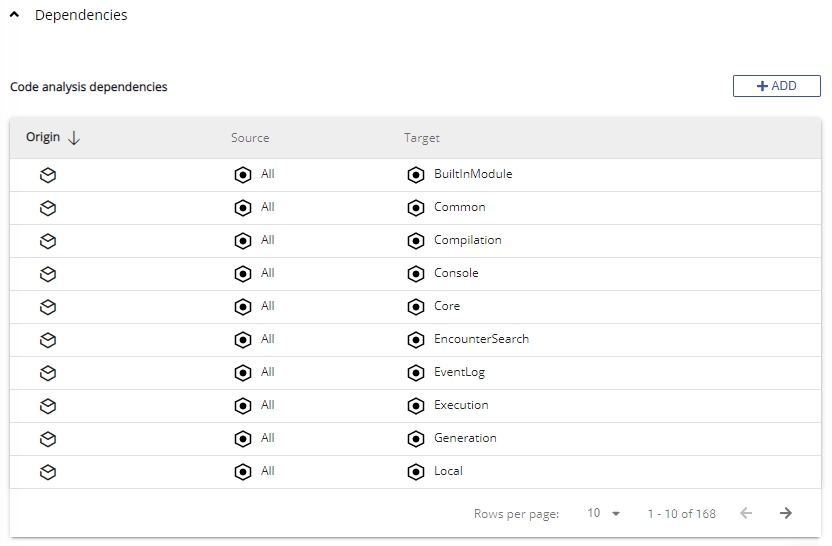Click the previous page arrow

point(746,513)
